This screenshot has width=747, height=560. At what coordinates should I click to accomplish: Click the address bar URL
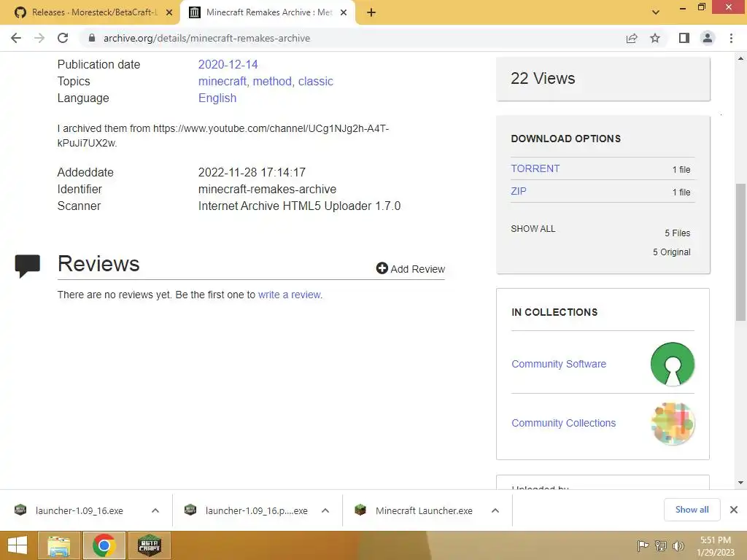[206, 38]
